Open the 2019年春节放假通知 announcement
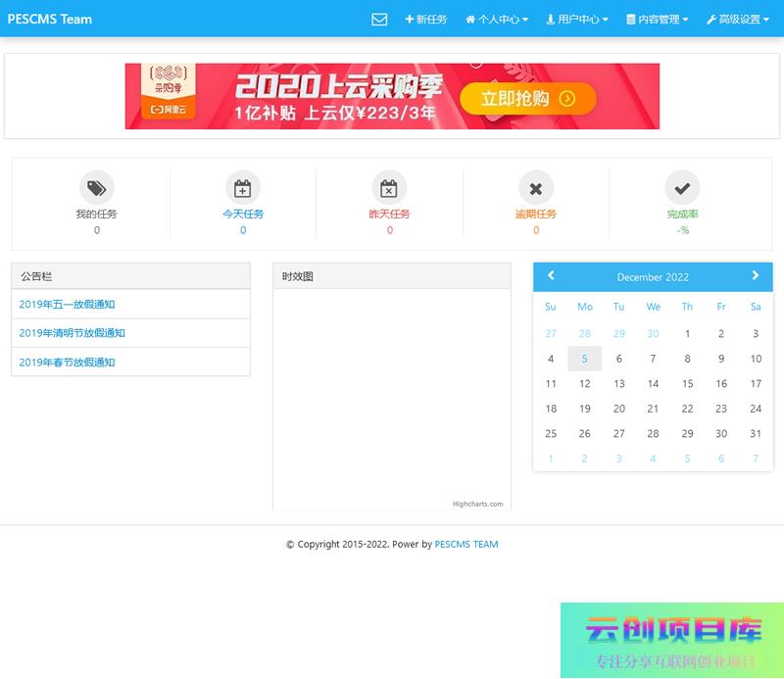784x679 pixels. 67,363
